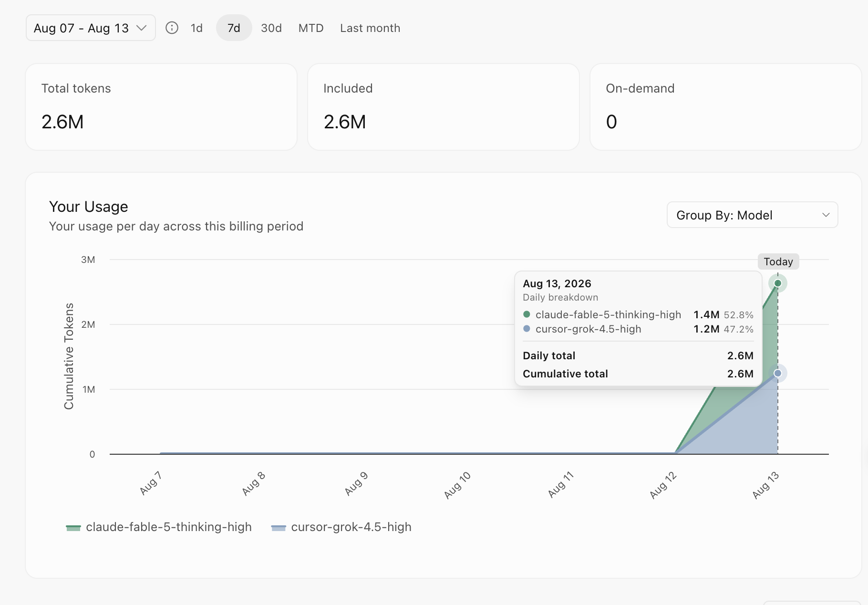Select the 1d time range
This screenshot has width=868, height=605.
click(x=196, y=28)
